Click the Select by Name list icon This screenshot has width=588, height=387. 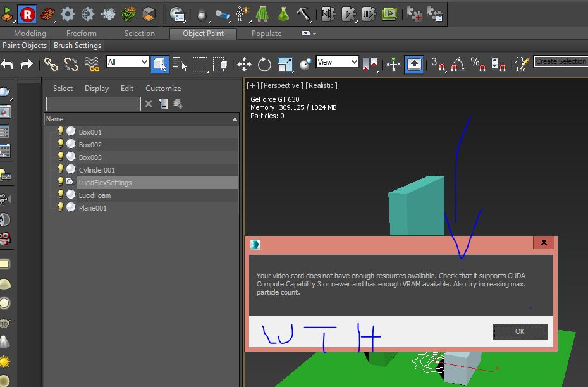(x=180, y=64)
